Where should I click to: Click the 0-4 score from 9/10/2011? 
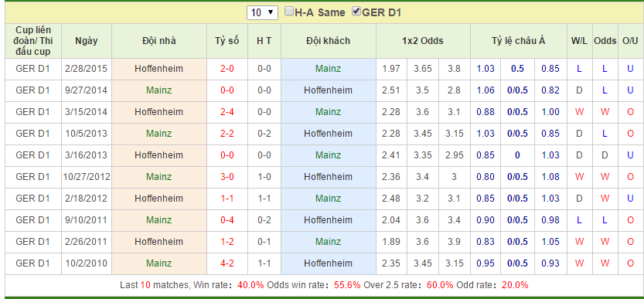[227, 220]
